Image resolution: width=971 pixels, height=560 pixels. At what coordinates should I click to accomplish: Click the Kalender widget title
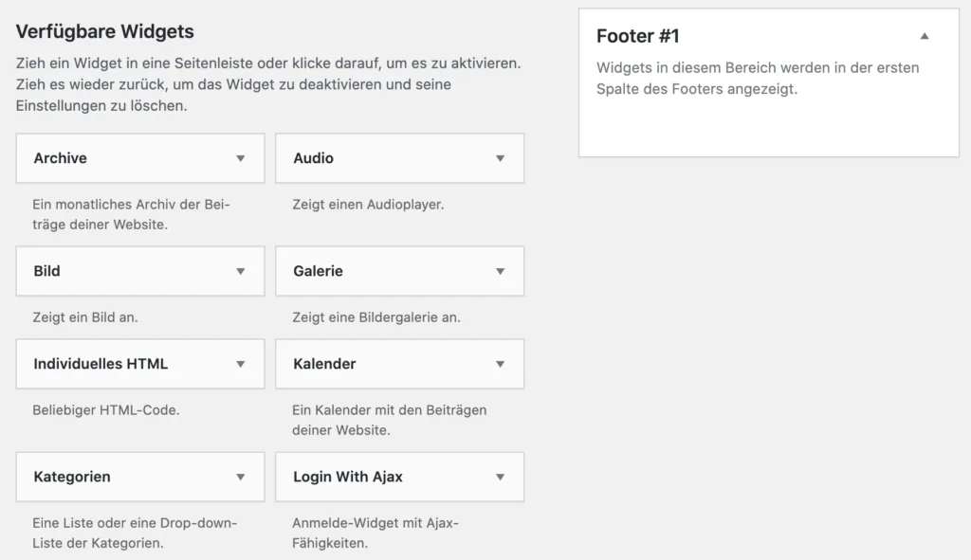click(324, 364)
